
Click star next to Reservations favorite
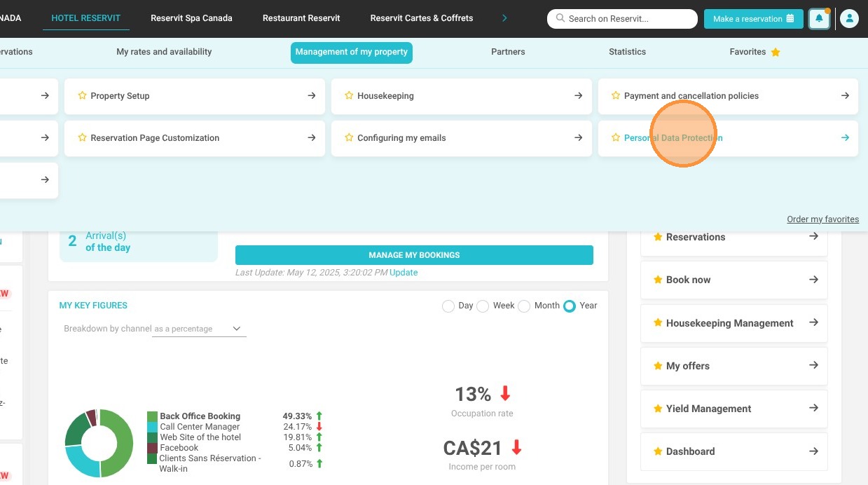click(x=658, y=237)
